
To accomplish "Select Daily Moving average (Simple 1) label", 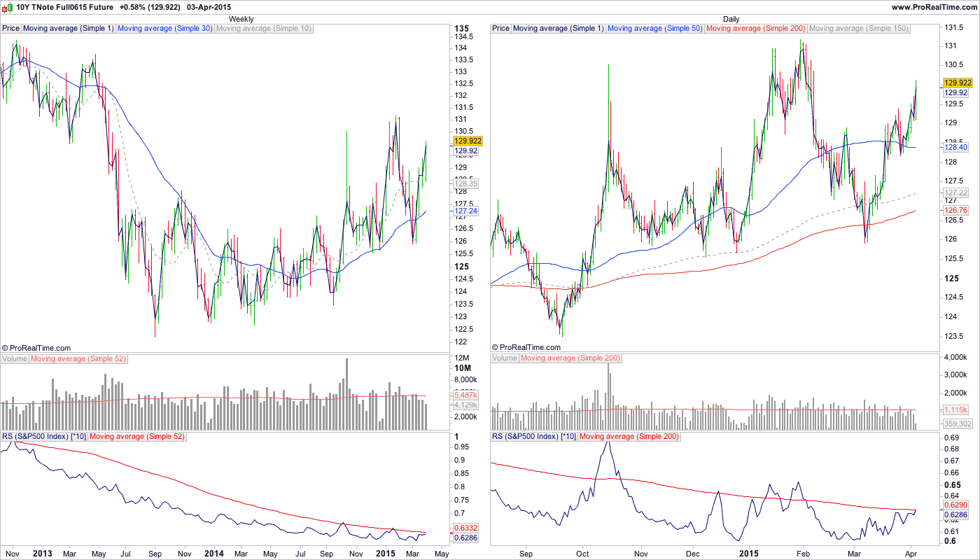I will click(559, 29).
